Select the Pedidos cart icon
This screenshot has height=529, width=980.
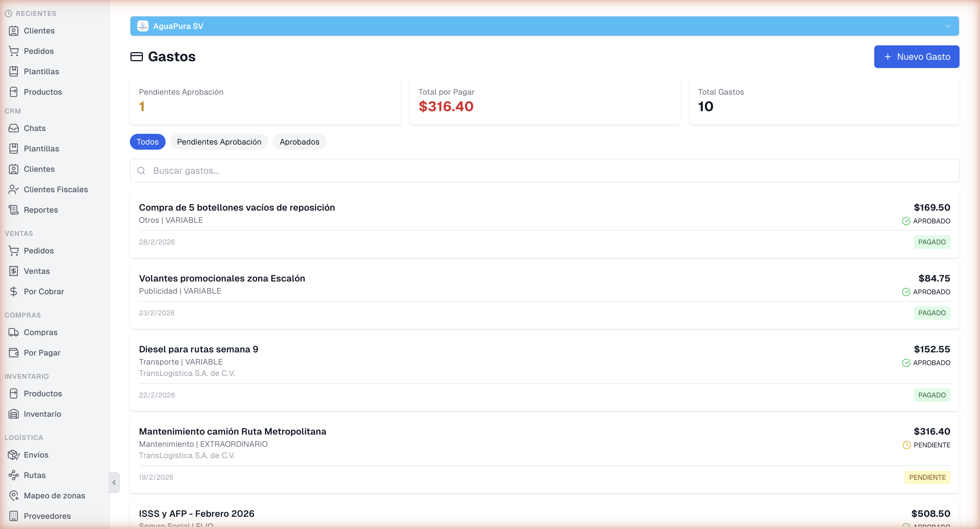(x=14, y=51)
